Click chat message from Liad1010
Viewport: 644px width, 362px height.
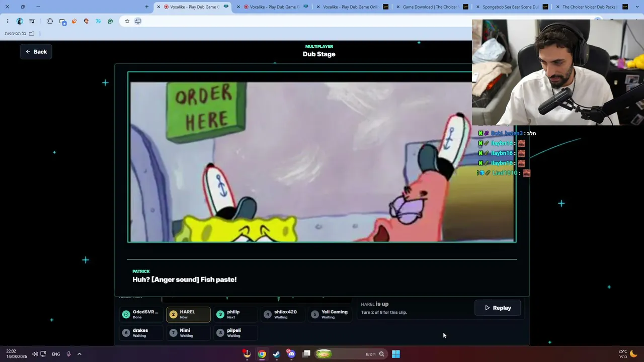pyautogui.click(x=504, y=173)
